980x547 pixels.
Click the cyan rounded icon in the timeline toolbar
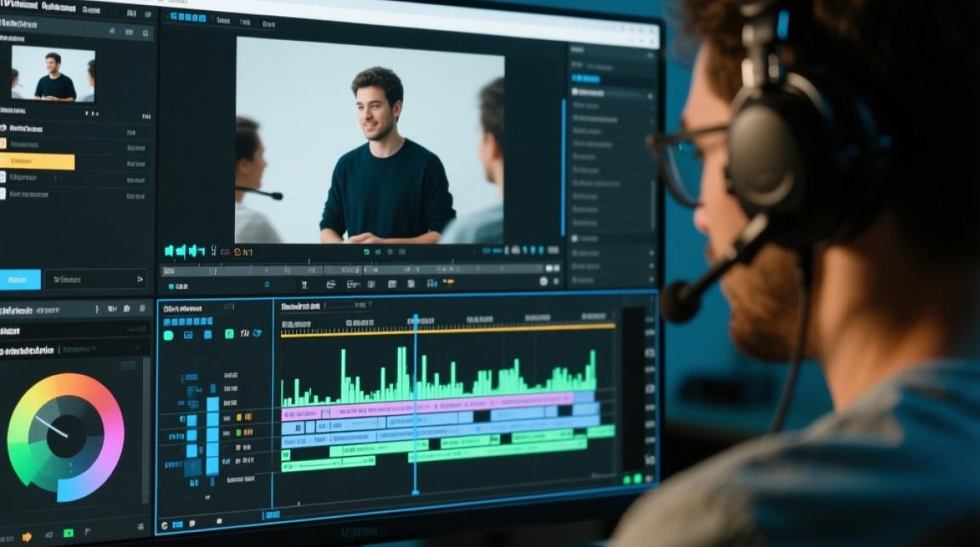click(168, 336)
